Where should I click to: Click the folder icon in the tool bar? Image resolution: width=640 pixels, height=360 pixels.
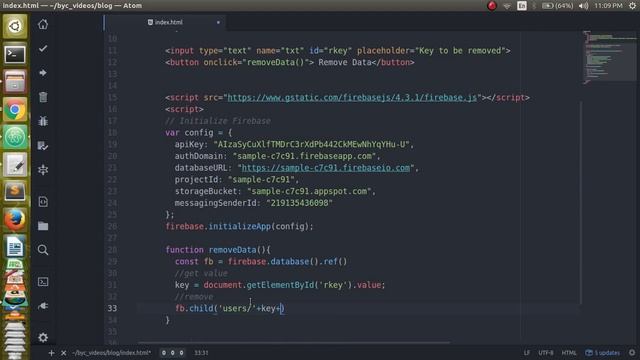43,225
